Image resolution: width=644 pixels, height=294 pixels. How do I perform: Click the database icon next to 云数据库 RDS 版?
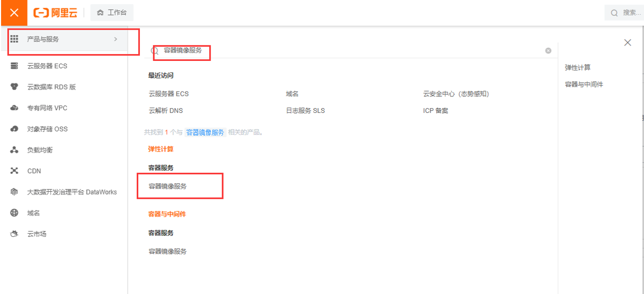pos(14,87)
